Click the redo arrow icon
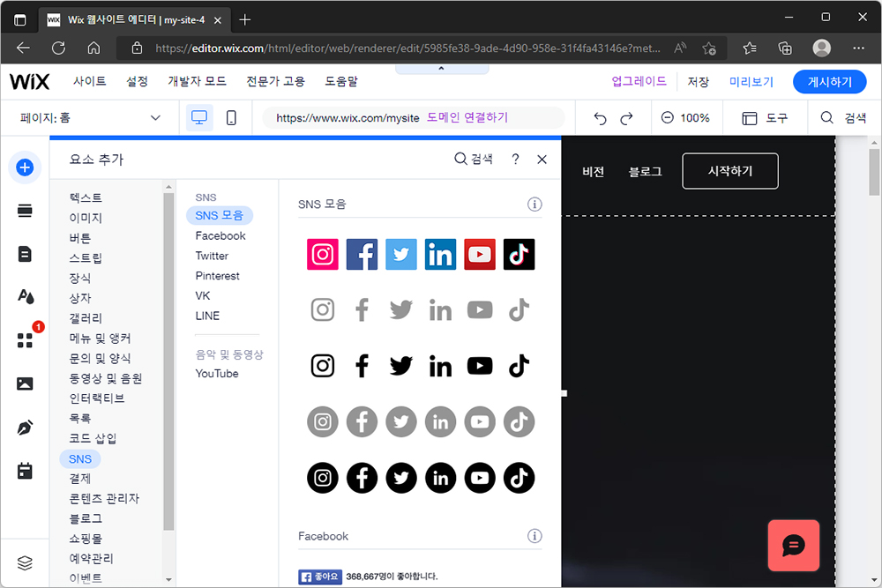 [x=626, y=118]
